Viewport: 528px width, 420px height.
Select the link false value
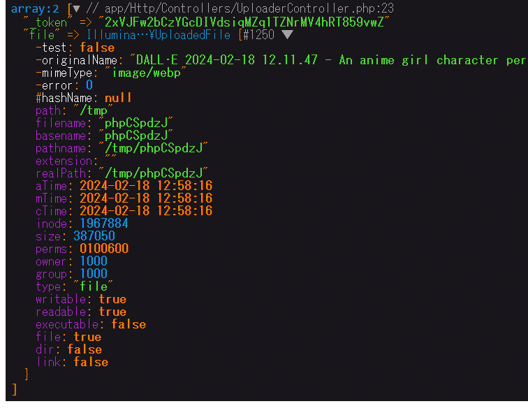[91, 362]
